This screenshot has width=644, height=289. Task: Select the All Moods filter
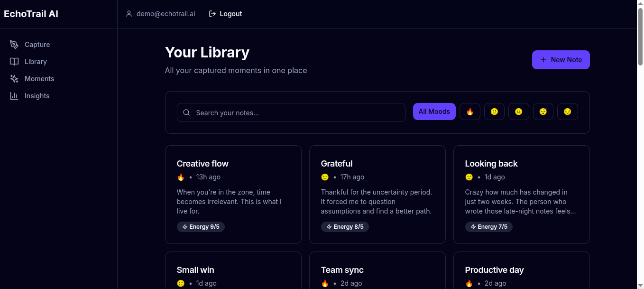coord(434,112)
